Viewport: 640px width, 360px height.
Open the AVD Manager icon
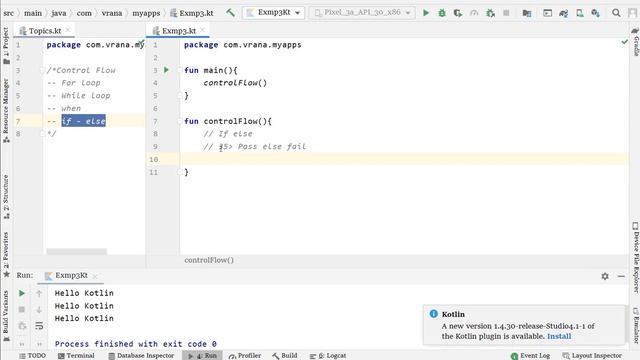click(580, 13)
